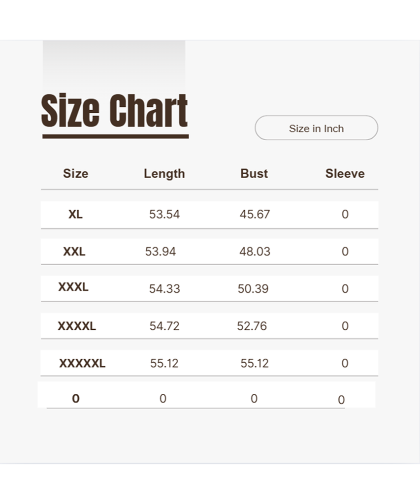
Task: Select the Sleeve column header
Action: 345,174
